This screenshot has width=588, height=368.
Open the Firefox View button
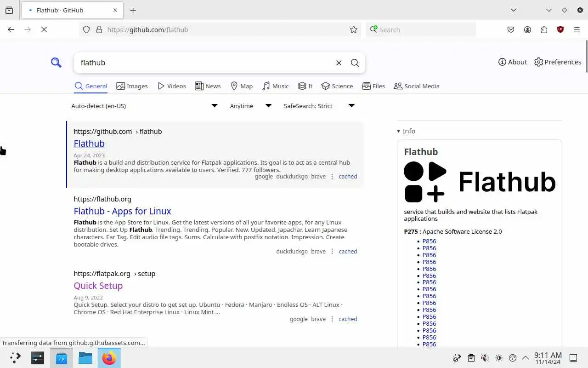9,10
